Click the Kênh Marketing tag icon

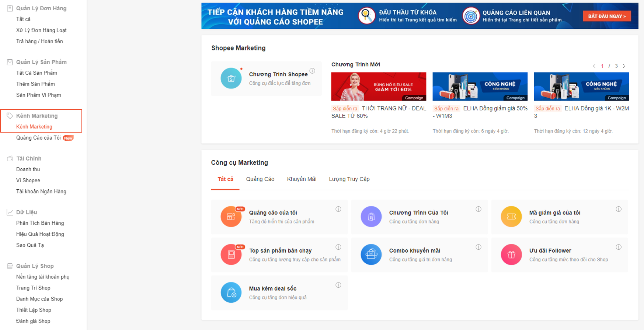click(10, 116)
